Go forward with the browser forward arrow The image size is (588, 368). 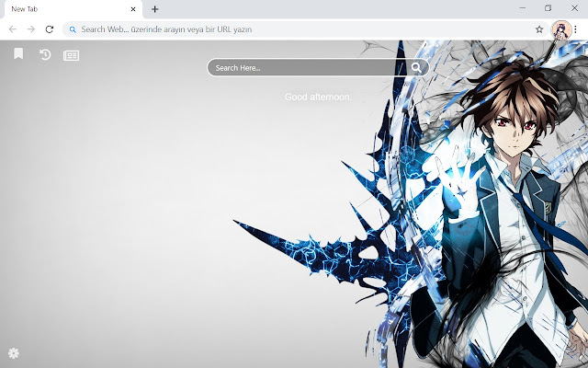point(30,29)
